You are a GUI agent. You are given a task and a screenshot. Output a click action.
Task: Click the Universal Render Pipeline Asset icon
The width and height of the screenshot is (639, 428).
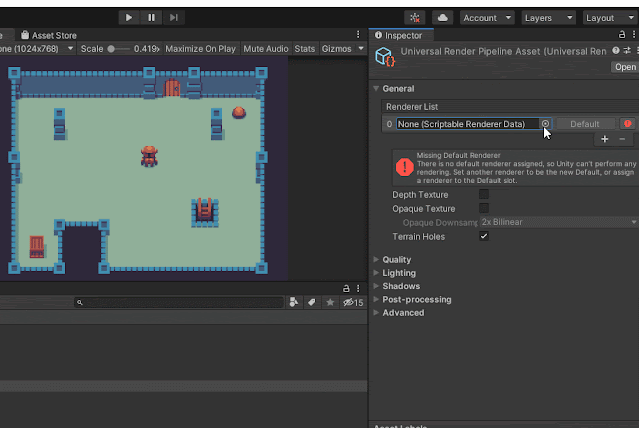click(385, 57)
